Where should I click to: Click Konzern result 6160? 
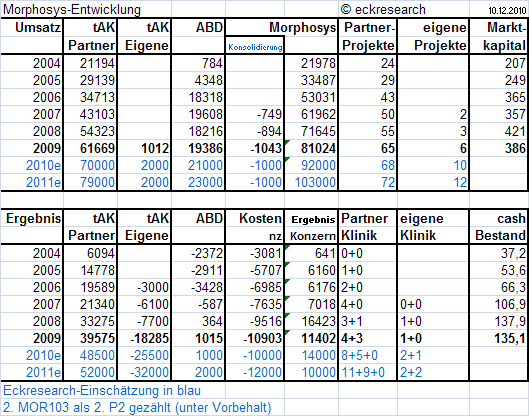coord(322,270)
